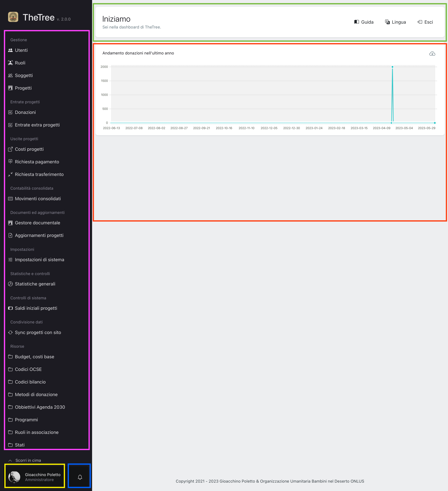Click the Gestore documentale icon
448x491 pixels.
coord(10,223)
